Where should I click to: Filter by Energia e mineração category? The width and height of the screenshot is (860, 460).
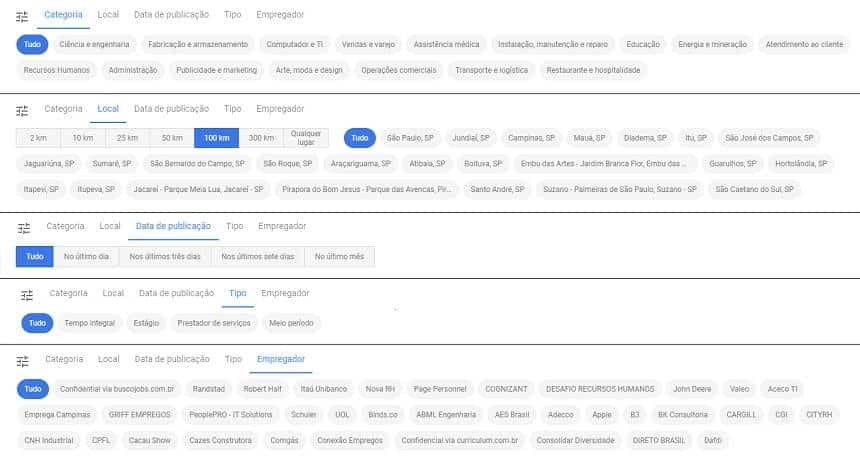point(712,44)
